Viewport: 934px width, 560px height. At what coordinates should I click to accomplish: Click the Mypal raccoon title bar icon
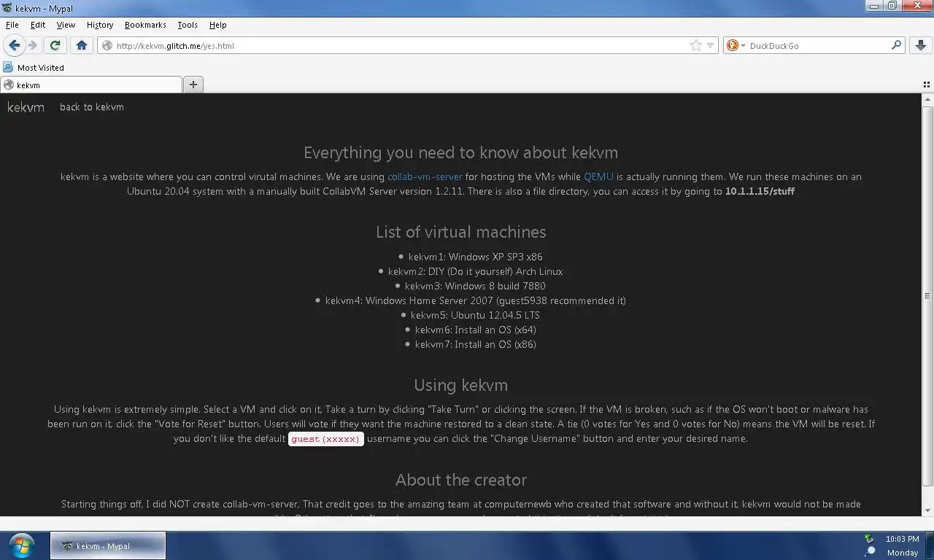pyautogui.click(x=7, y=8)
